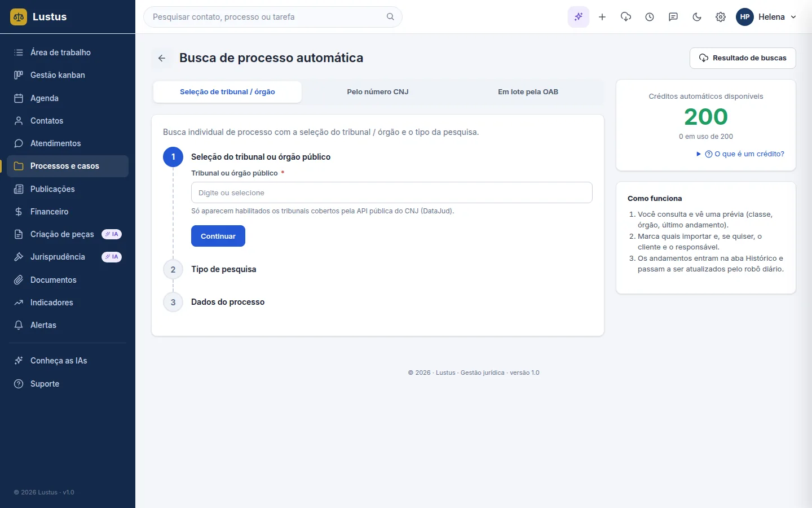
Task: Open Suporte in sidebar
Action: (68, 384)
